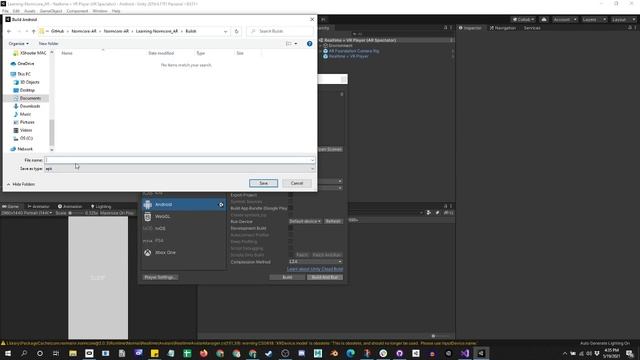Viewport: 640px width, 360px height.
Task: Open Pictures in navigation pane
Action: point(27,122)
